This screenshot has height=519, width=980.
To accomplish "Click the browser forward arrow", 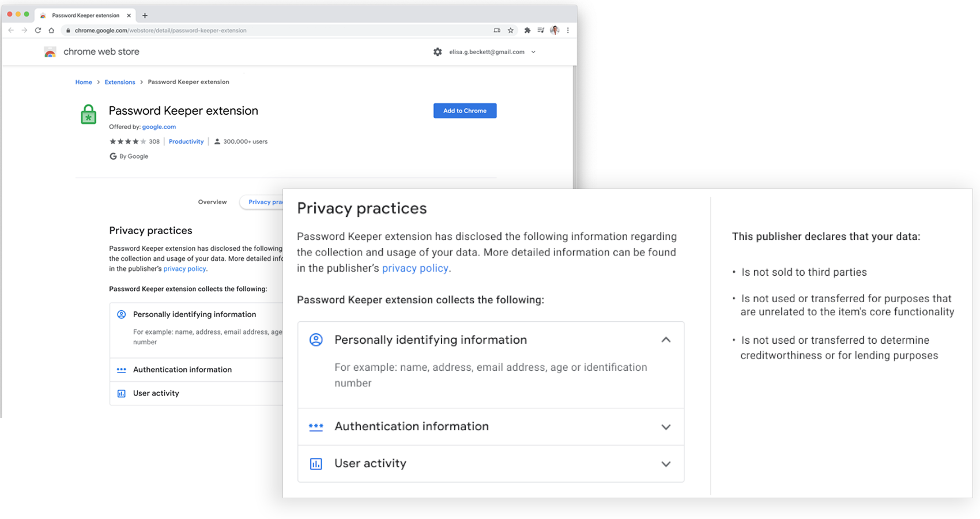I will tap(24, 31).
